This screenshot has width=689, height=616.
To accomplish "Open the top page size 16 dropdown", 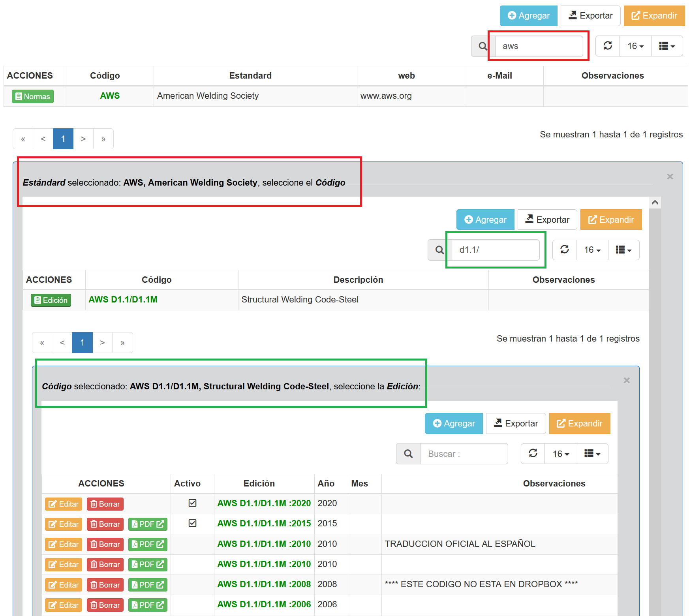I will coord(635,46).
